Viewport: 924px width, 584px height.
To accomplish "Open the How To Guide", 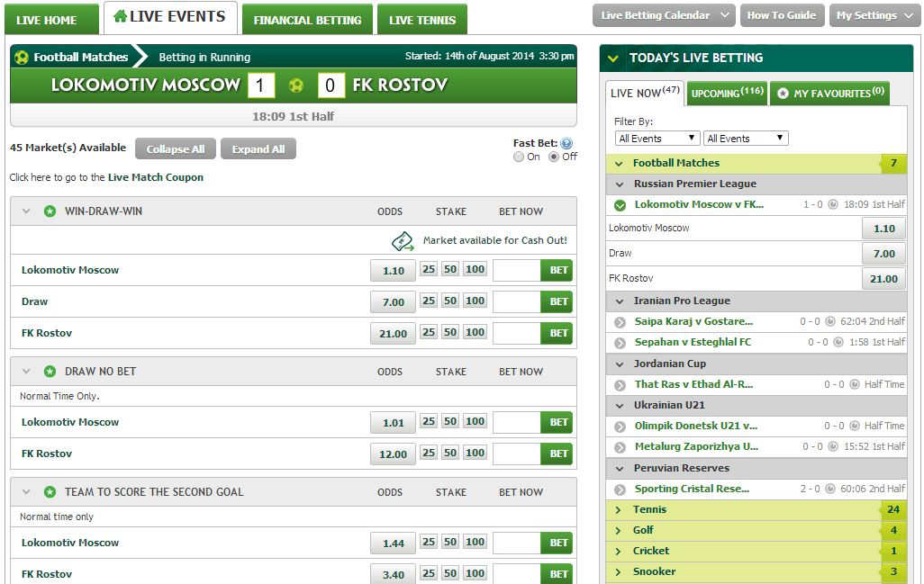I will pos(782,15).
